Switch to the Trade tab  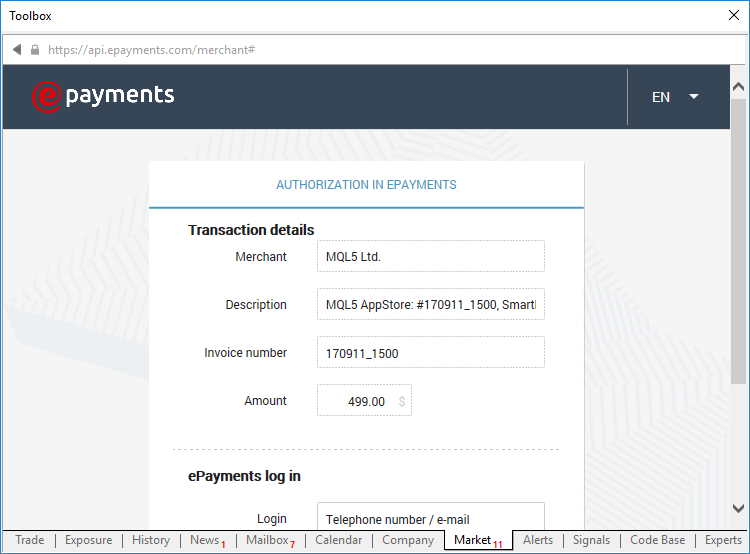coord(30,540)
